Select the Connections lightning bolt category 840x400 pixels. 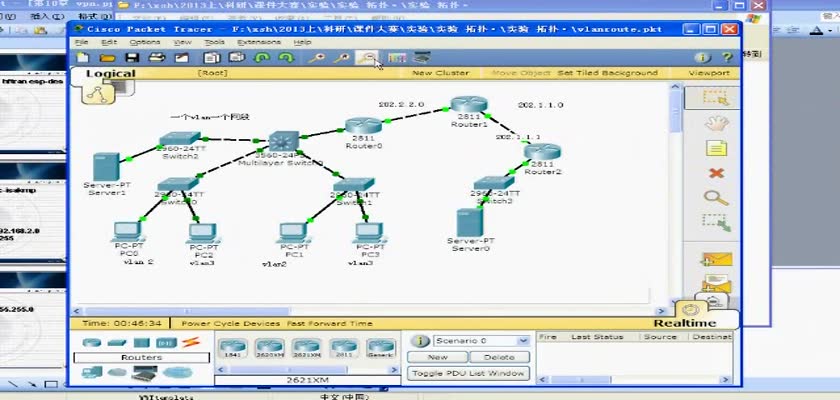pos(191,342)
